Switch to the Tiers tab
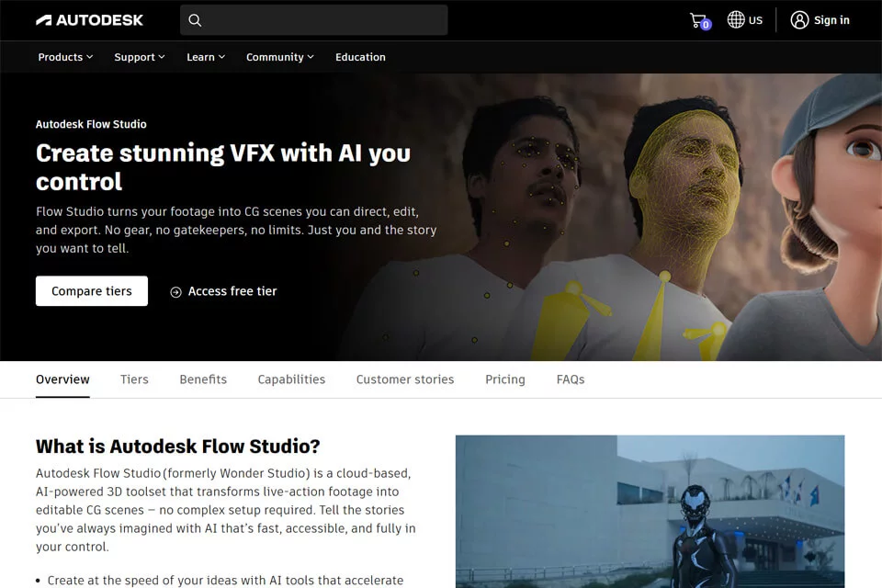 [134, 379]
